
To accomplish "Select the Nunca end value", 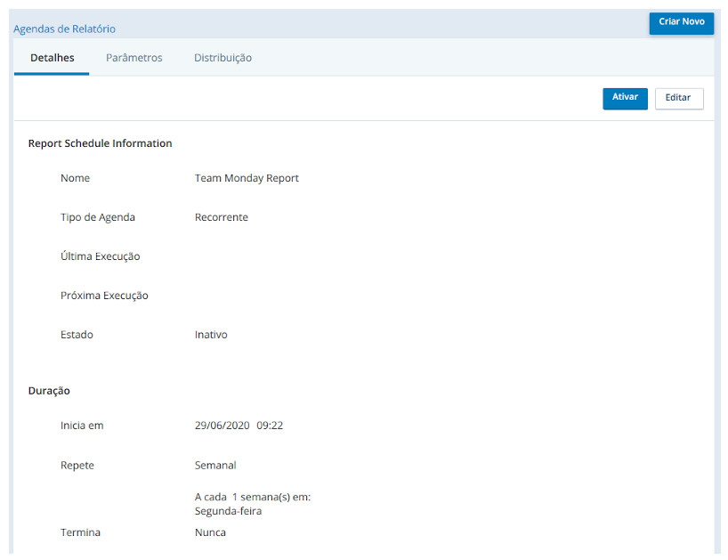I will pyautogui.click(x=210, y=532).
